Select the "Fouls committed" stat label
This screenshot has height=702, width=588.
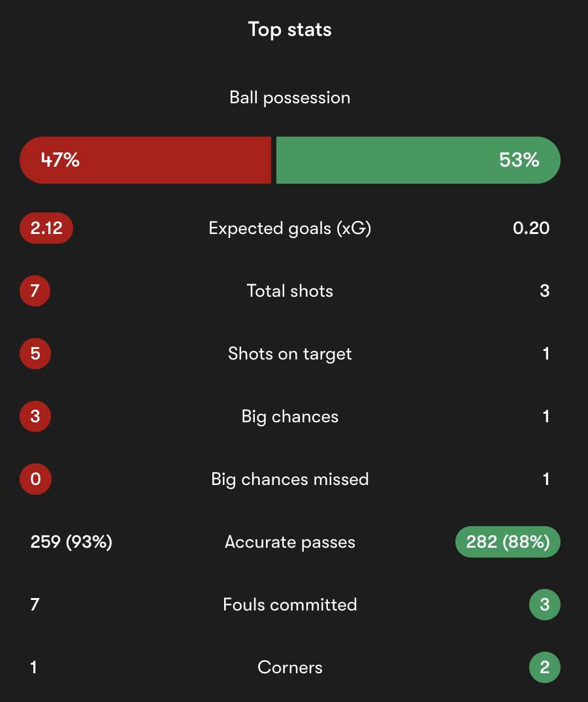pyautogui.click(x=290, y=605)
